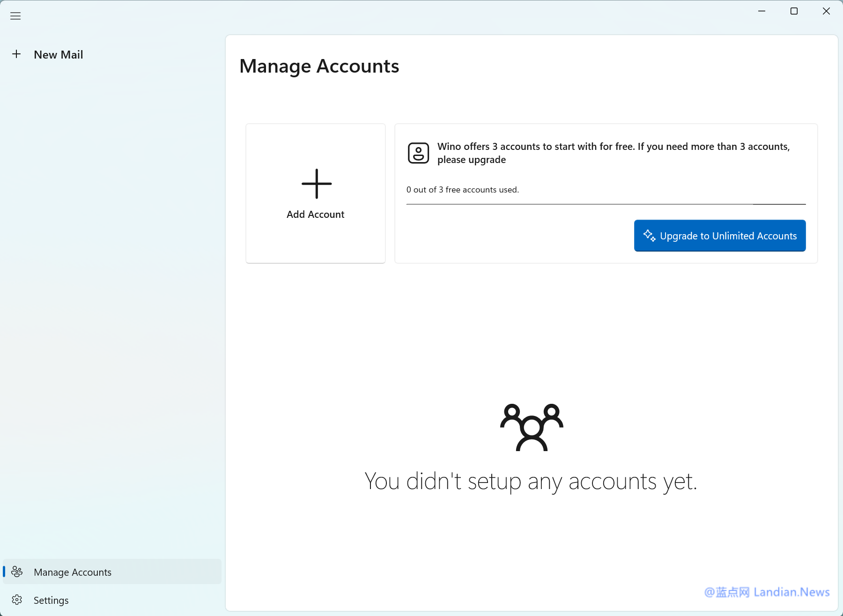This screenshot has height=616, width=843.
Task: Select the Manage Accounts sidebar label
Action: 73,572
